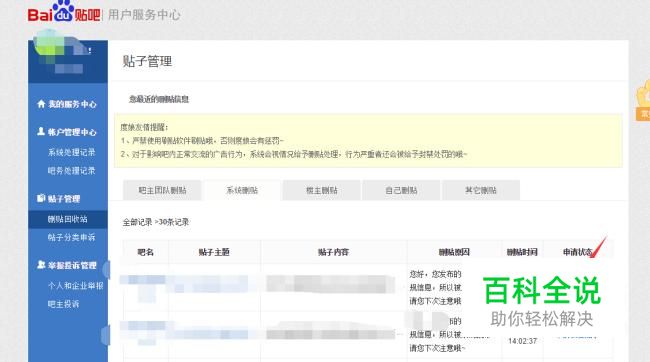Image resolution: width=650 pixels, height=362 pixels.
Task: Select 个人和企业举报 entry
Action: [75, 286]
